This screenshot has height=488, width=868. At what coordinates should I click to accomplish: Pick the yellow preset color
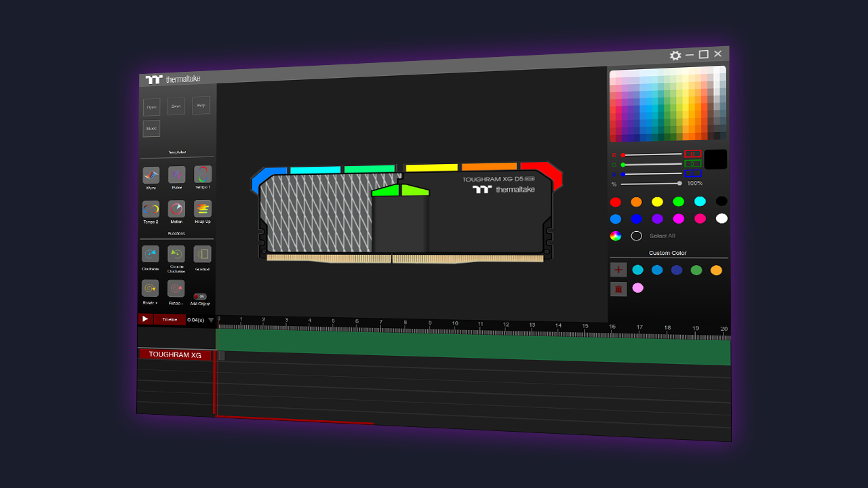click(657, 202)
